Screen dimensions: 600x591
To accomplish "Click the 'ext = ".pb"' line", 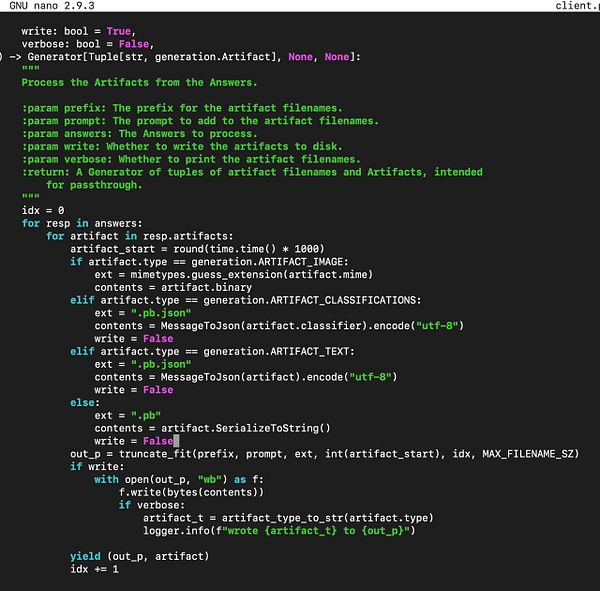I will [127, 415].
